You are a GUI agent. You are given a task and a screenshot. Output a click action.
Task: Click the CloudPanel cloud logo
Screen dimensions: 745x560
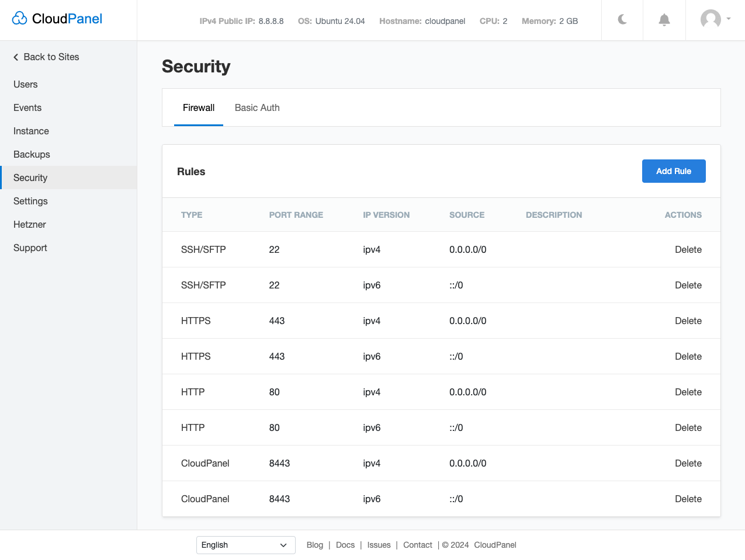[20, 19]
